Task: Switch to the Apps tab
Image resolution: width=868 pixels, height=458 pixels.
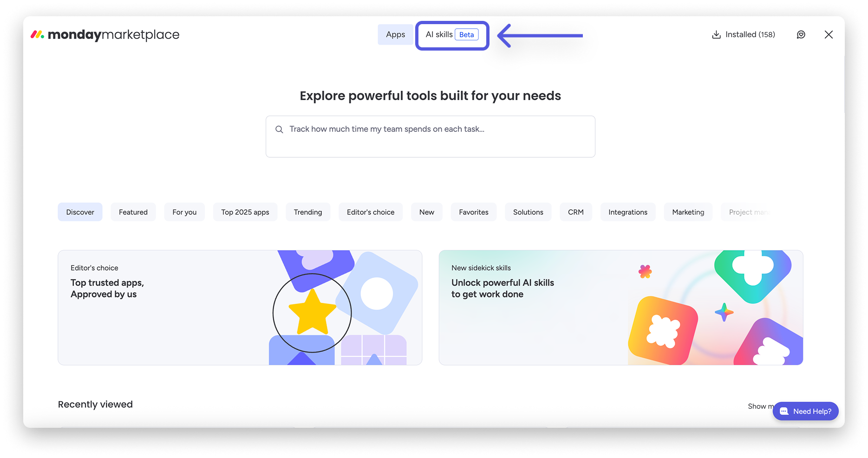Action: point(395,35)
